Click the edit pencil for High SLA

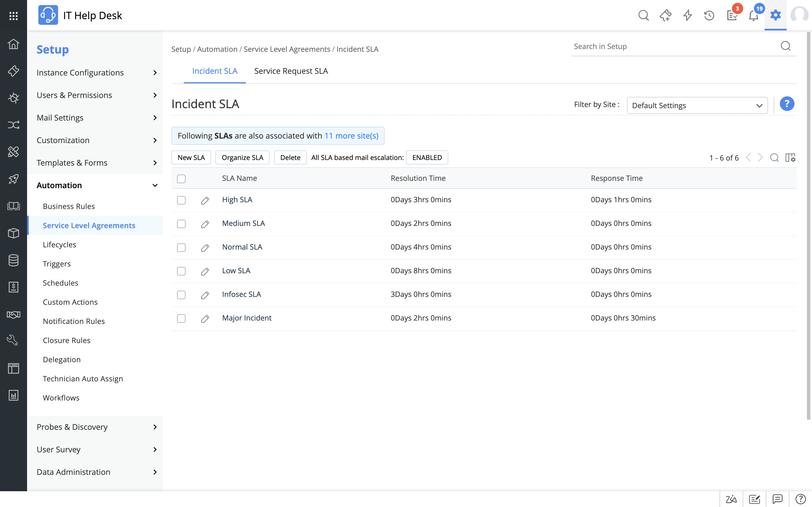(x=205, y=200)
